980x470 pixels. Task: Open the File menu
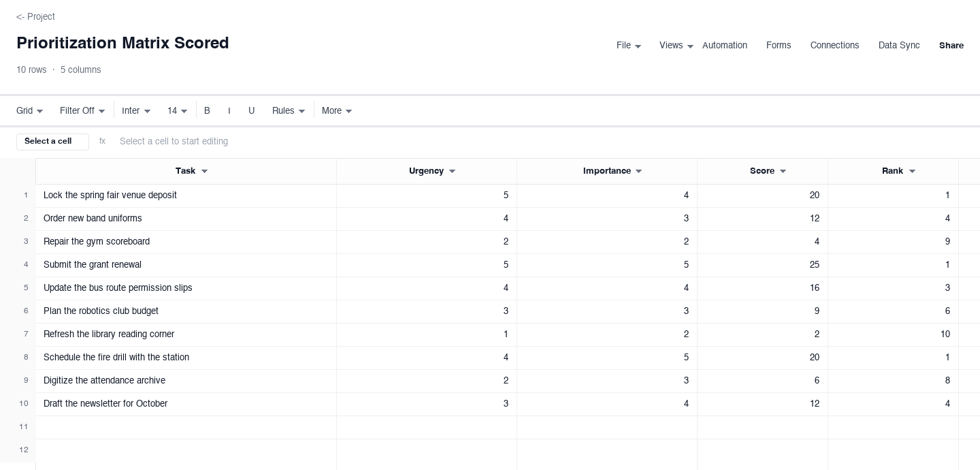pos(629,46)
